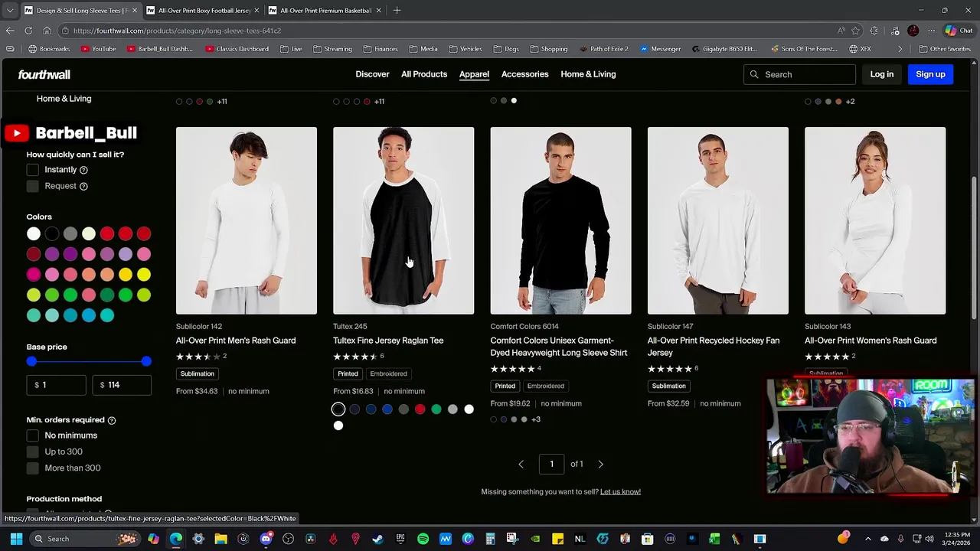Click the minimum base price input field
This screenshot has width=980, height=551.
pyautogui.click(x=56, y=385)
